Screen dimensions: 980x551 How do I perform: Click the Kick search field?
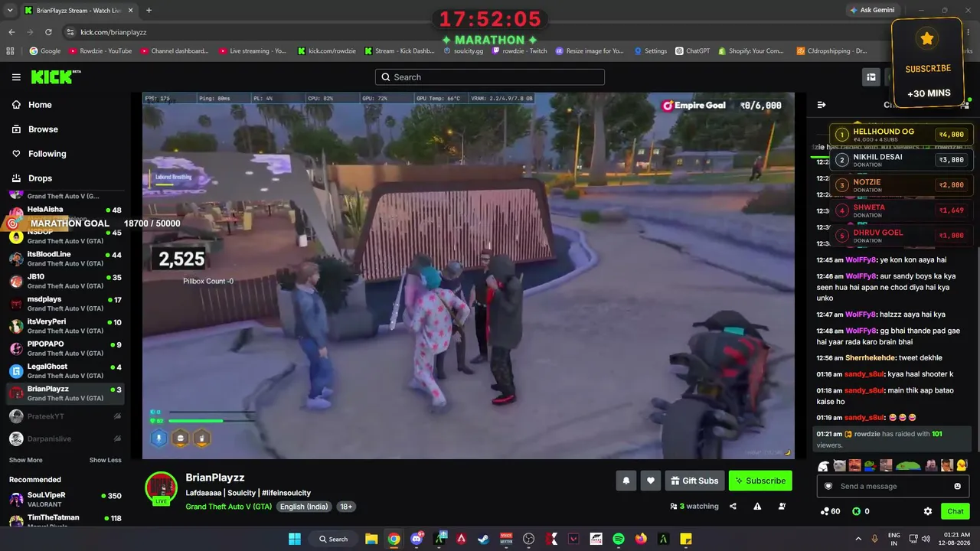(490, 77)
